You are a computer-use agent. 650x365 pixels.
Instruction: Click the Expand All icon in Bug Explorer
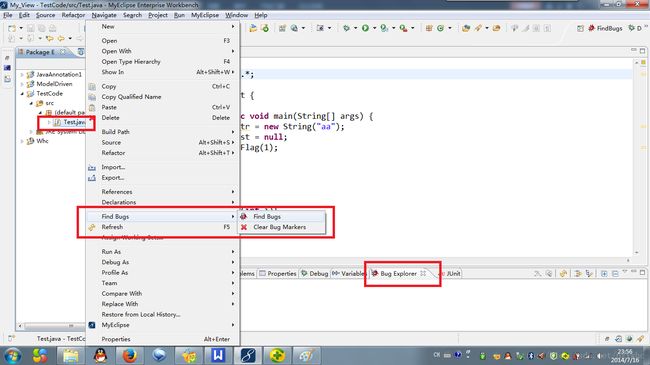coord(604,273)
